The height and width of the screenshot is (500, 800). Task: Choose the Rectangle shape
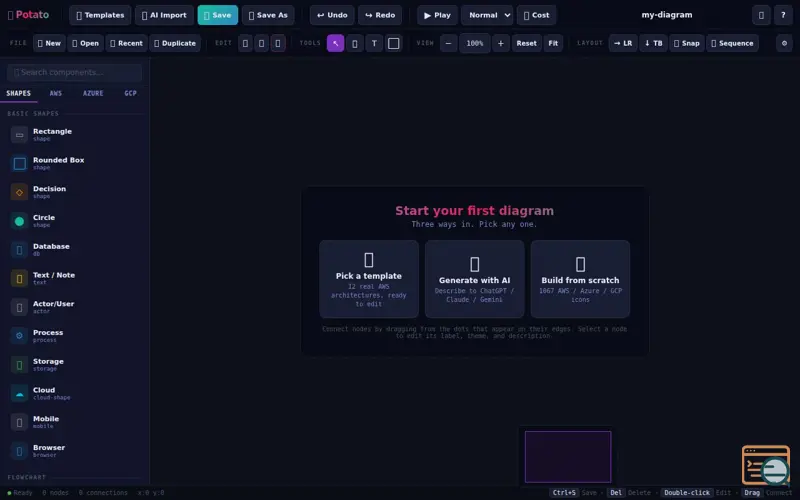pos(74,135)
